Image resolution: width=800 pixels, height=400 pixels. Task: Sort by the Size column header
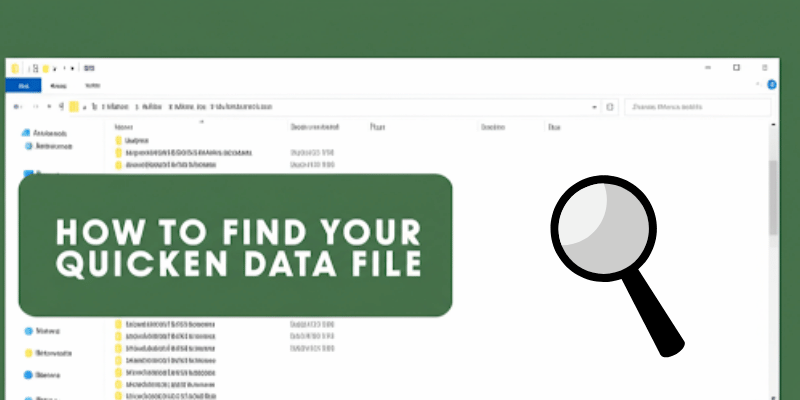pyautogui.click(x=554, y=127)
